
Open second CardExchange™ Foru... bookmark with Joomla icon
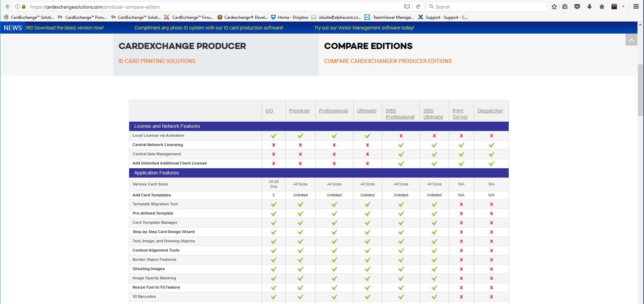pyautogui.click(x=189, y=17)
